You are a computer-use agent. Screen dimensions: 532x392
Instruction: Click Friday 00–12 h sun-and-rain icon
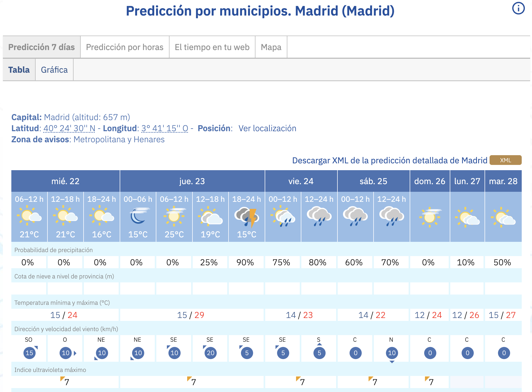[283, 217]
